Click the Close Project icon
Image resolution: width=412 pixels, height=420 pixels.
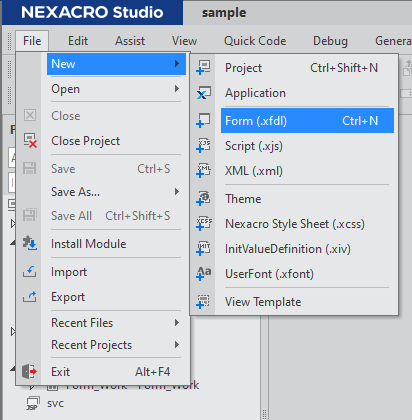pos(30,140)
